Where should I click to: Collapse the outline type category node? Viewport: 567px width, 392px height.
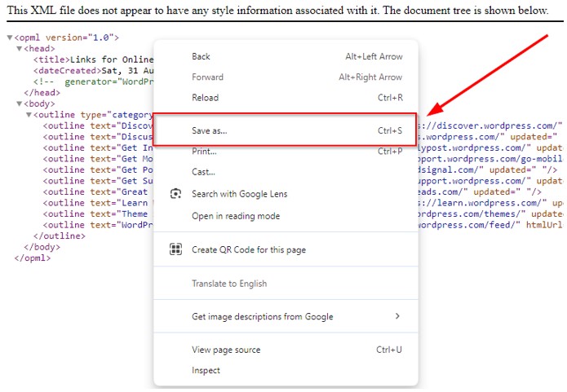tap(29, 115)
